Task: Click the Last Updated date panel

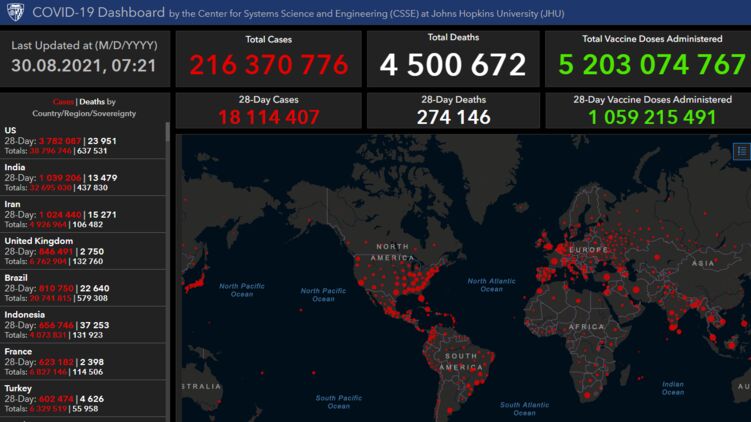Action: coord(84,58)
